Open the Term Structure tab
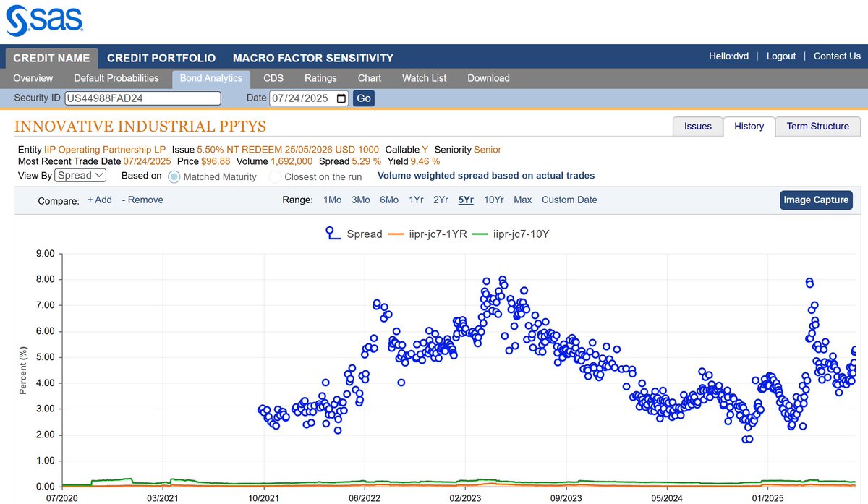Image resolution: width=868 pixels, height=504 pixels. pyautogui.click(x=818, y=127)
